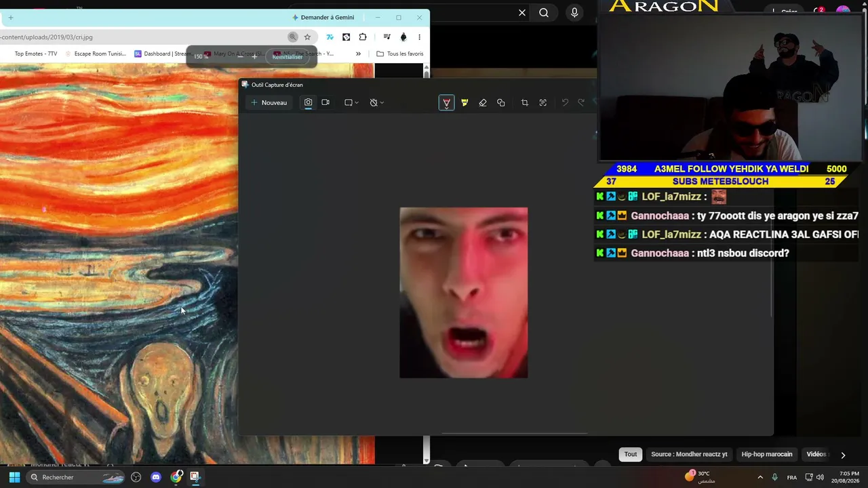Select photo capture mode in Snipping Tool
This screenshot has height=488, width=868.
point(308,102)
